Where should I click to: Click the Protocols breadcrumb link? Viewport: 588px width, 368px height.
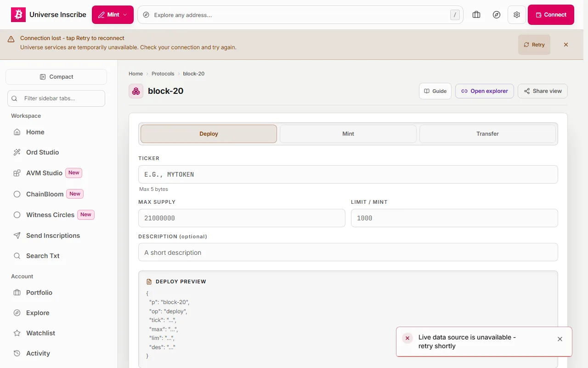tap(163, 74)
